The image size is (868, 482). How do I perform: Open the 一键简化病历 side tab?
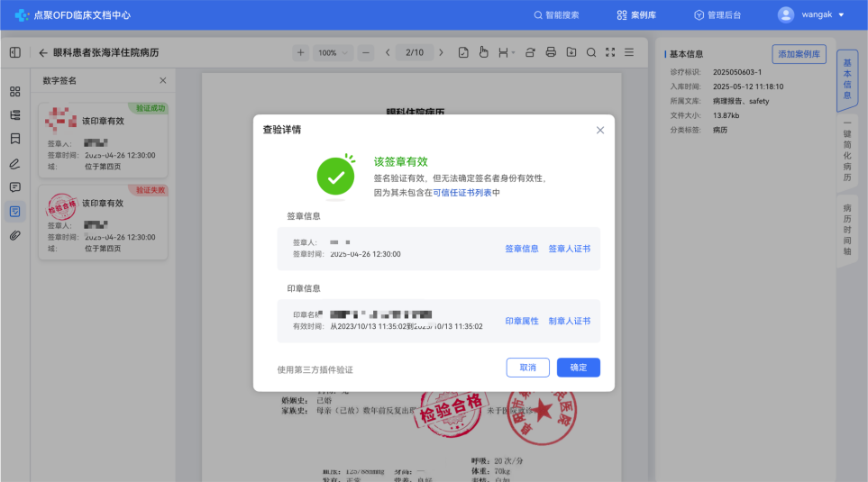(x=847, y=152)
